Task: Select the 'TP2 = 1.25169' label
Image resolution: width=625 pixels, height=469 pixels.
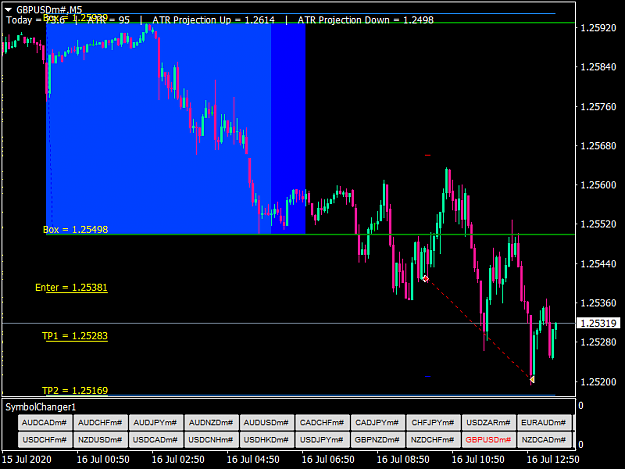Action: (x=75, y=391)
